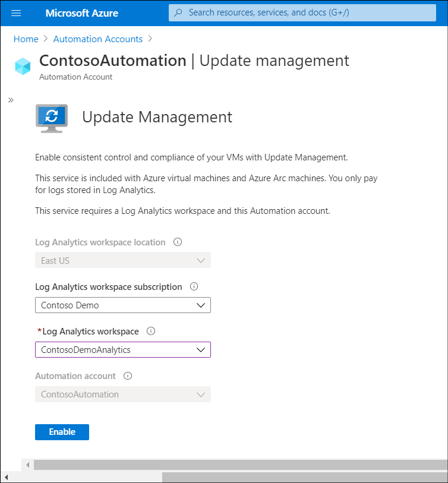Click the Automation Account subtitle

(76, 77)
